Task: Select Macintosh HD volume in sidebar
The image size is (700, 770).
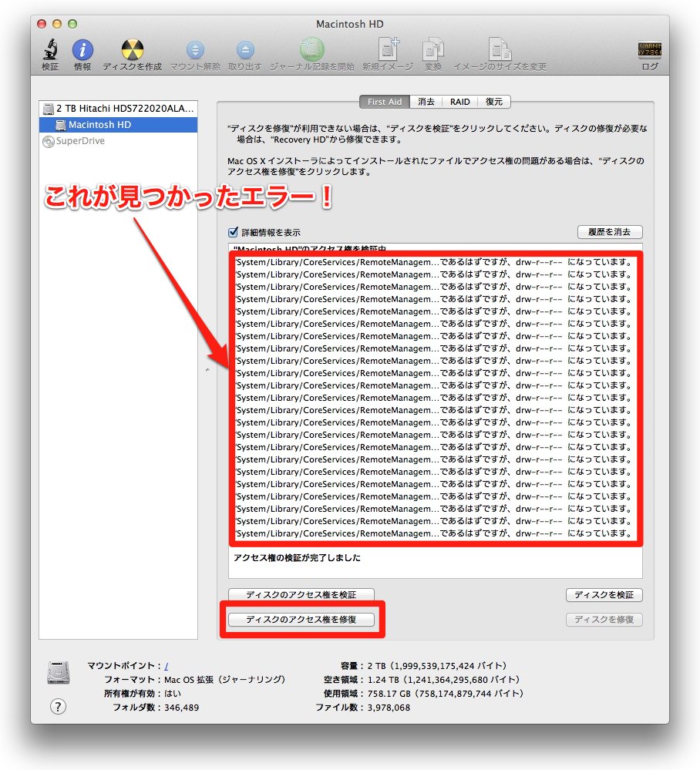Action: (x=99, y=125)
